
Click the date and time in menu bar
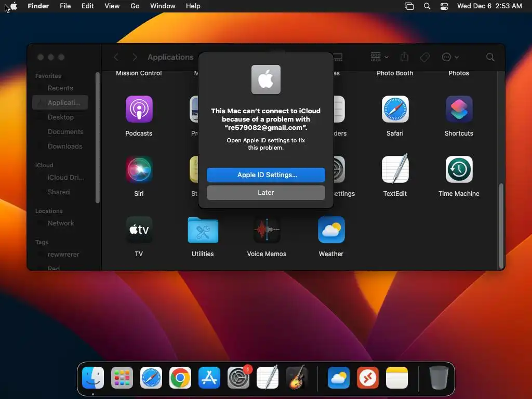coord(489,6)
